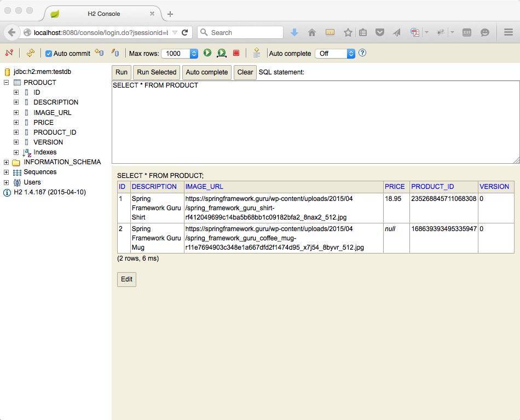Open a new browser tab with plus
The image size is (520, 420).
170,14
